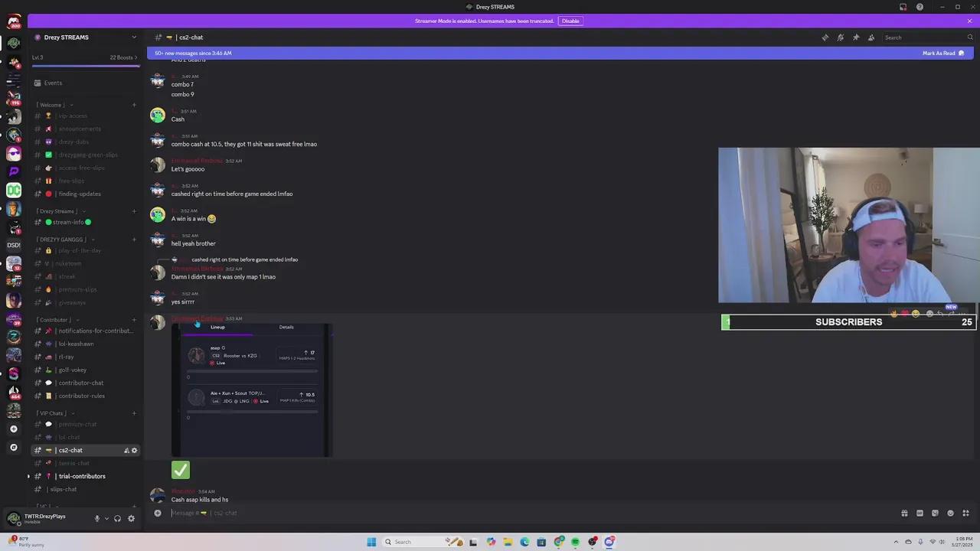This screenshot has height=551, width=980.
Task: Add a channel to Drezy Streams category
Action: tap(134, 211)
